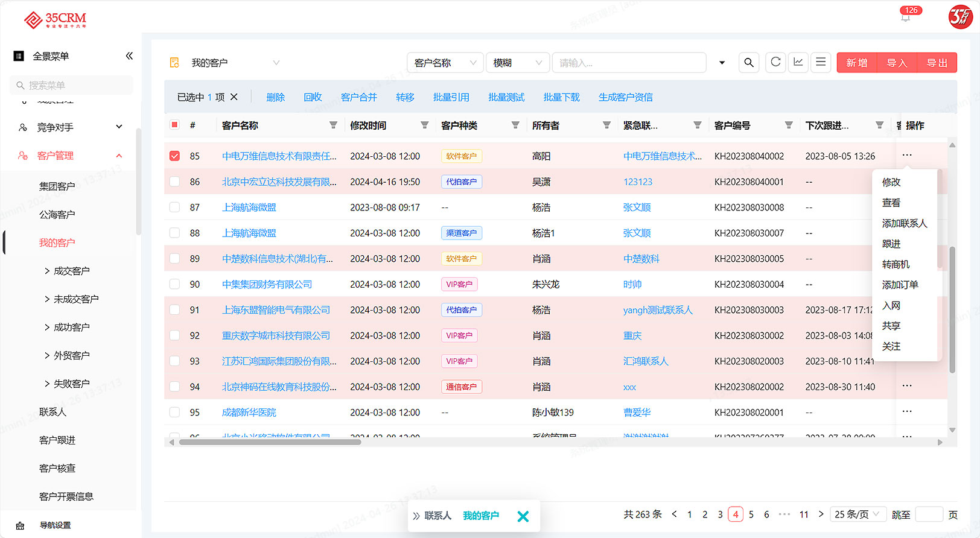Select 转商机 from the context menu

pos(896,264)
